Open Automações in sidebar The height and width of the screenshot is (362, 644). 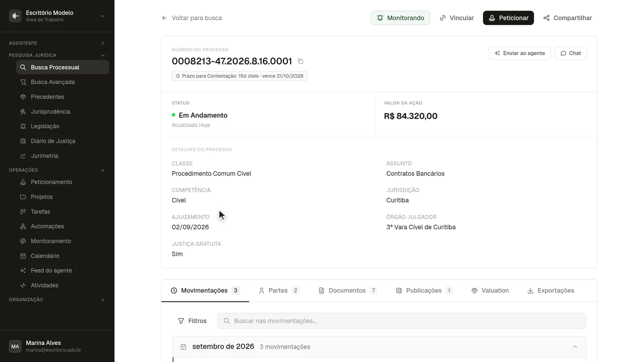coord(62,226)
